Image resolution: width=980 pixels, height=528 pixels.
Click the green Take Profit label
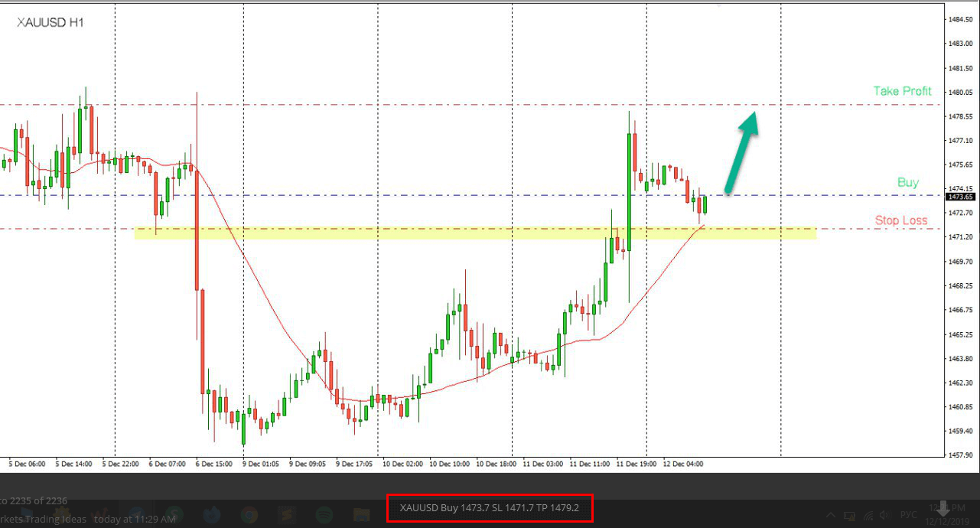tap(902, 91)
